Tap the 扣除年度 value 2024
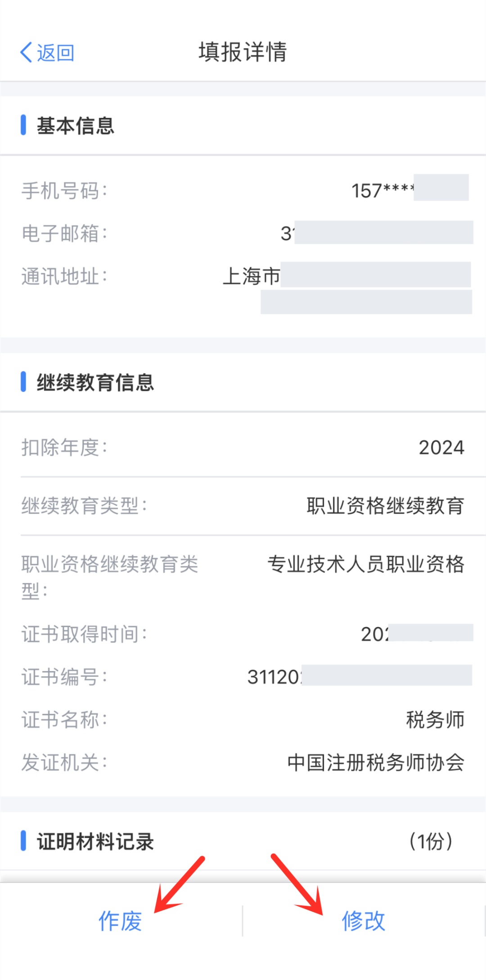 441,447
